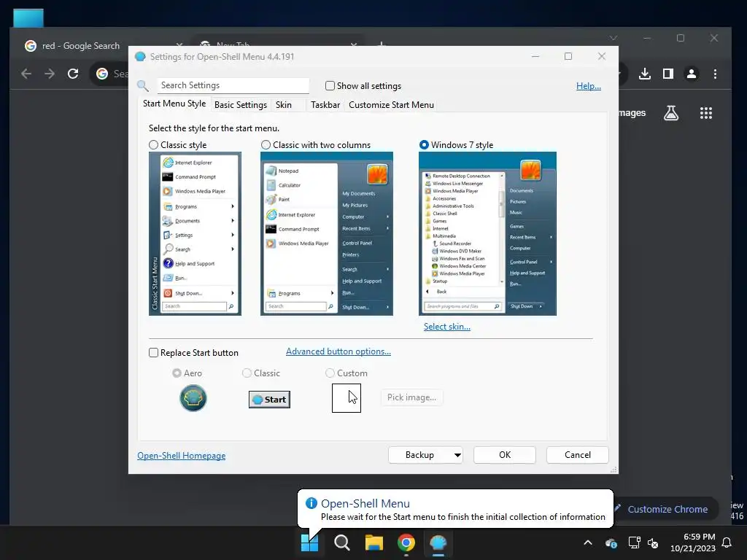Open Windows Start button on taskbar
Screen dimensions: 747x560
(x=309, y=542)
